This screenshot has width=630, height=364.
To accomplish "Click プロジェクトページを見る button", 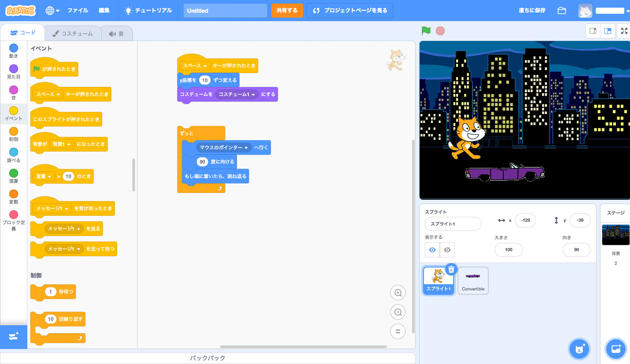I will (349, 11).
